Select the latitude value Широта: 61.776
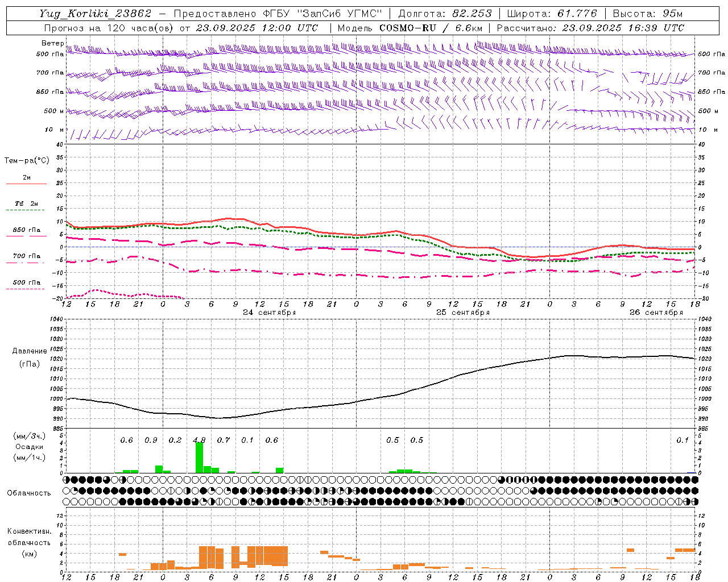 tap(552, 14)
